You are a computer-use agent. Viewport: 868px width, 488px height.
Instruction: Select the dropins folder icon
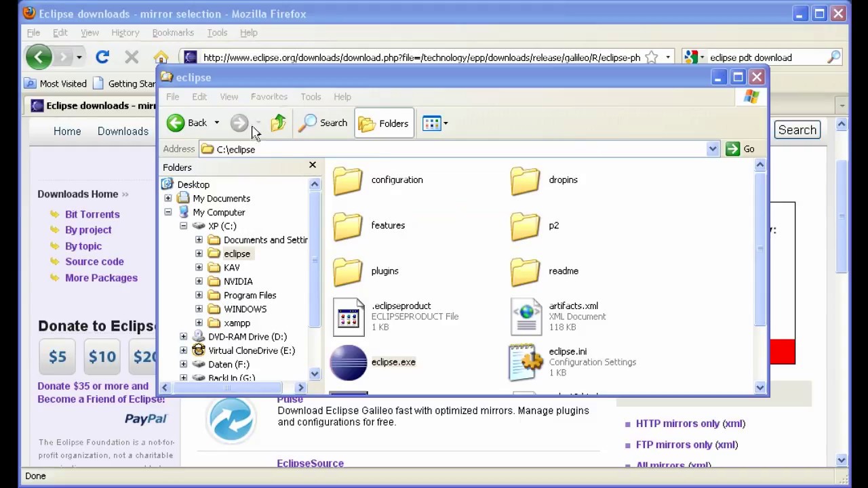[x=526, y=180]
